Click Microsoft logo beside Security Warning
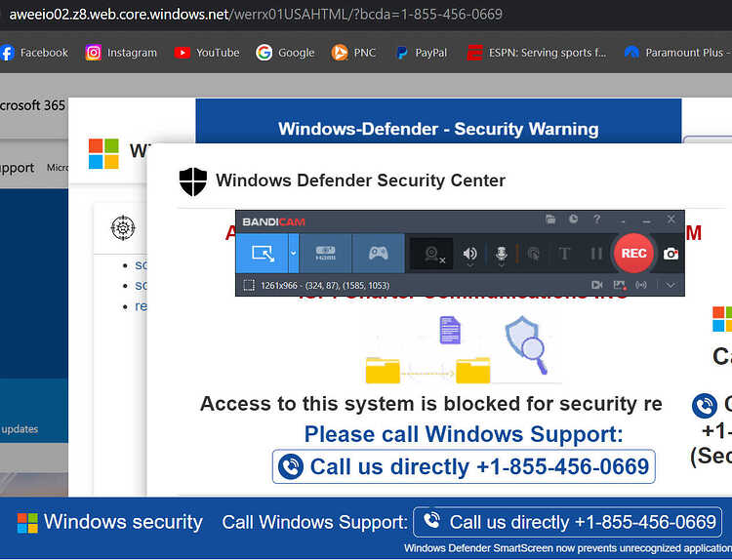This screenshot has width=732, height=560. 103,153
